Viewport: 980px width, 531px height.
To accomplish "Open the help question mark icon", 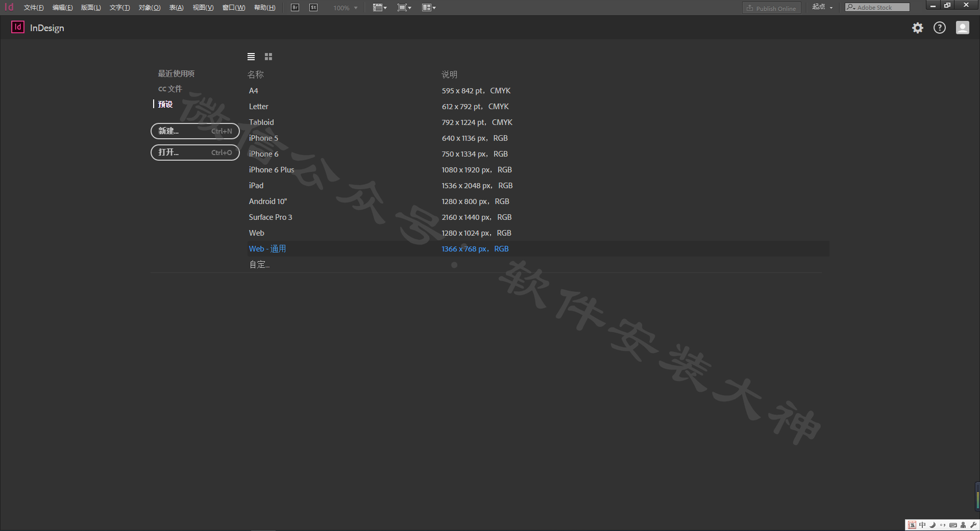I will [940, 28].
